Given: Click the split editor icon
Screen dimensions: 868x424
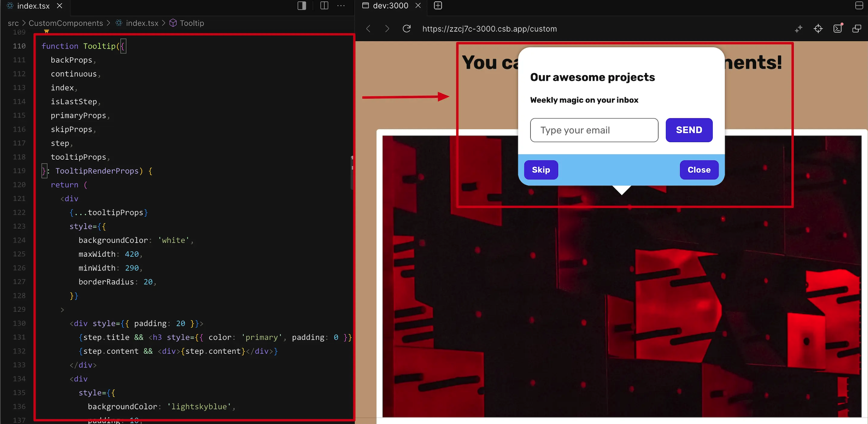Looking at the screenshot, I should point(324,6).
